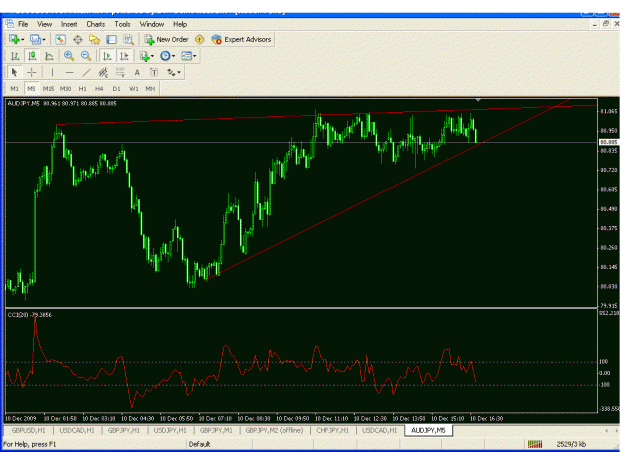
Task: Select the text (A) tool
Action: (x=137, y=73)
